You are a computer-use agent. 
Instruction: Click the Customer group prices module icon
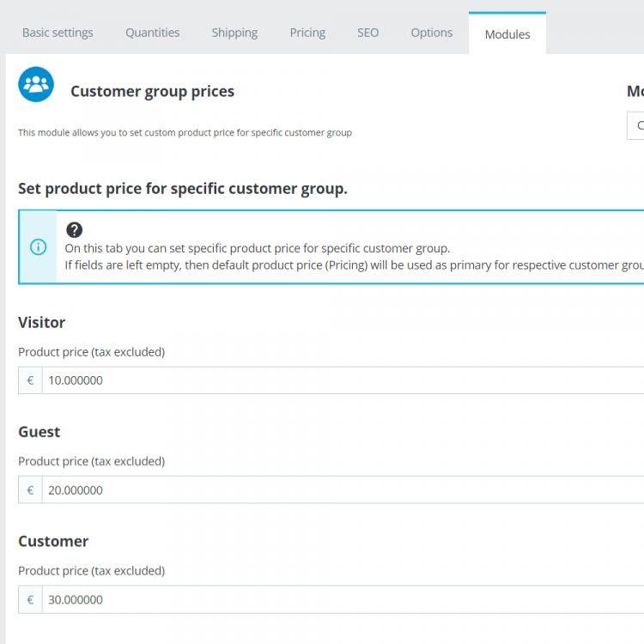(36, 84)
